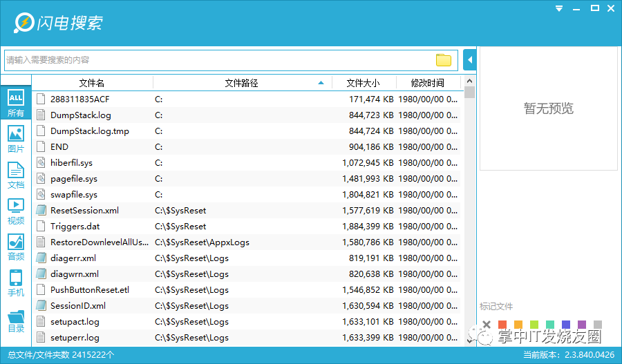
Task: Select the file name ResetSession.xml
Action: [x=84, y=211]
